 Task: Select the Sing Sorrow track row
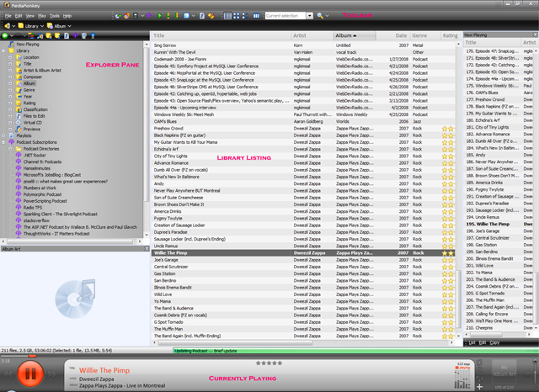click(x=303, y=45)
